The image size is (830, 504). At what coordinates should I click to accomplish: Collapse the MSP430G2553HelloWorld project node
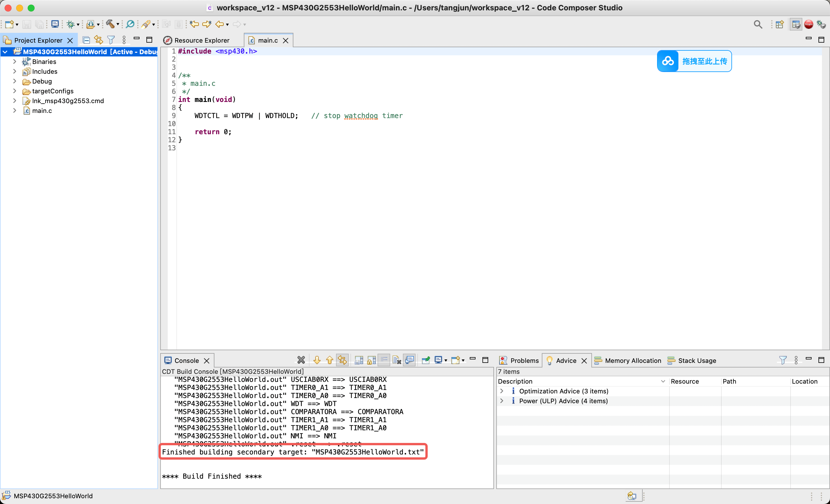[x=5, y=52]
